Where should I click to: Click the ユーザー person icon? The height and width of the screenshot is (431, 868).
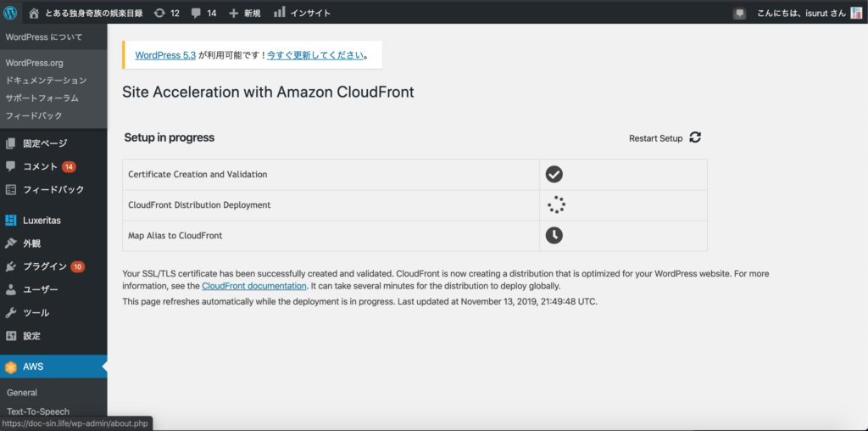[10, 289]
